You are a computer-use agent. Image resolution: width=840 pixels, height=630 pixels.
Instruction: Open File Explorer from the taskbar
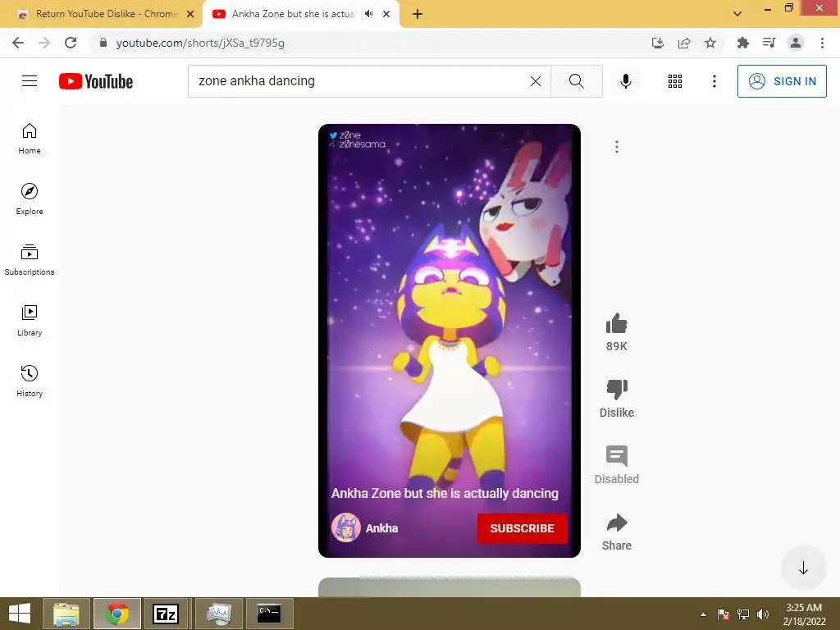click(66, 614)
